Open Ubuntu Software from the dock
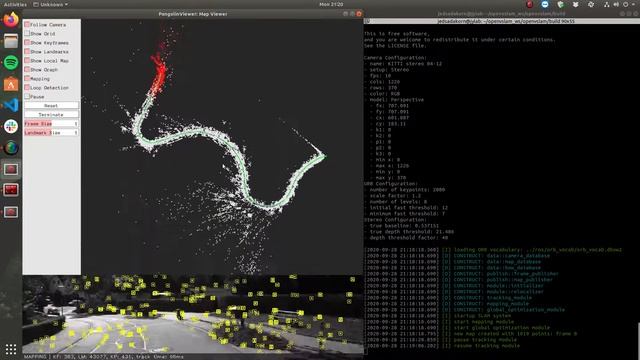 (x=11, y=84)
